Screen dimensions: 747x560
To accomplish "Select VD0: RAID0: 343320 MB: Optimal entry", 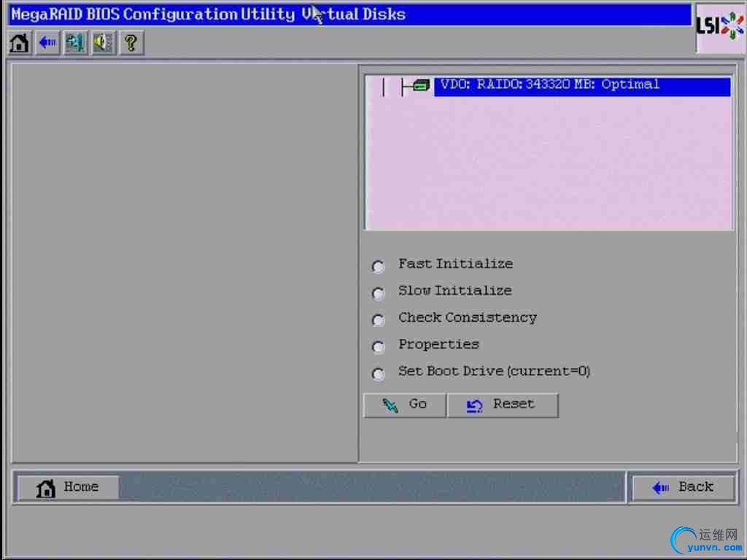I will 582,86.
